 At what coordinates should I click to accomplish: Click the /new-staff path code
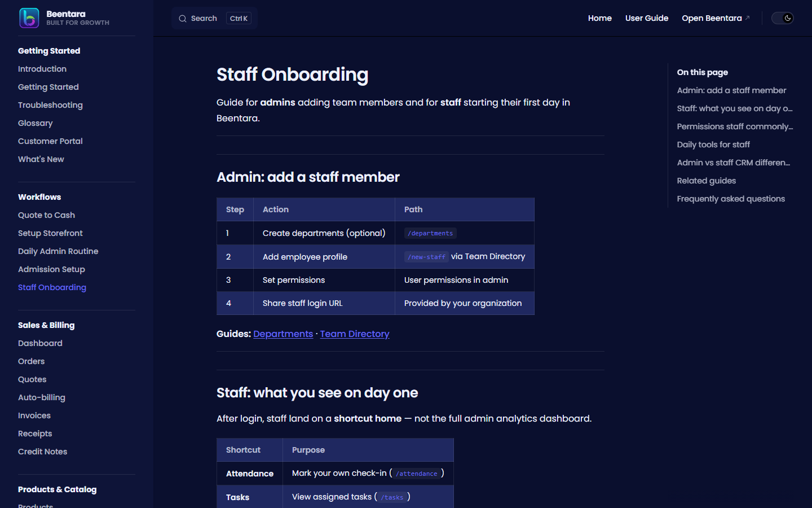(x=426, y=257)
